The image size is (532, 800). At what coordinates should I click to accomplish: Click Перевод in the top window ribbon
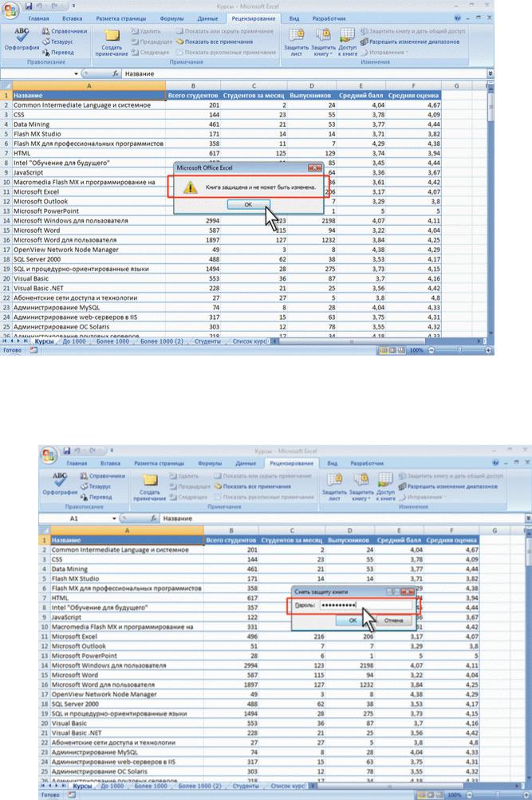point(58,52)
